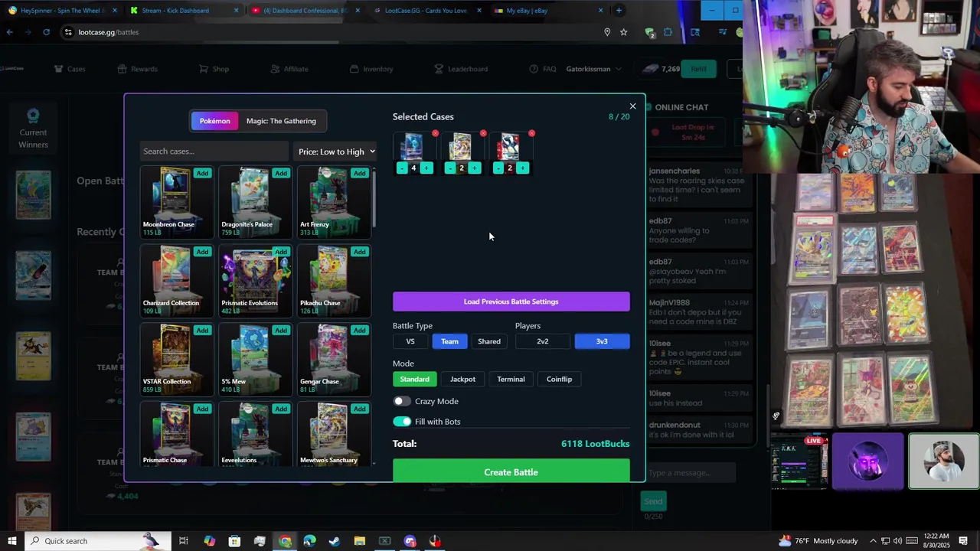Click the location pin icon in address bar
Screen dimensions: 980x551
pos(607,32)
